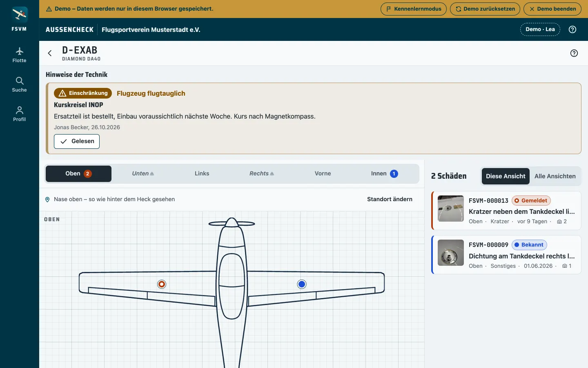The image size is (588, 368).
Task: Switch to the Innen view tab
Action: click(x=384, y=174)
